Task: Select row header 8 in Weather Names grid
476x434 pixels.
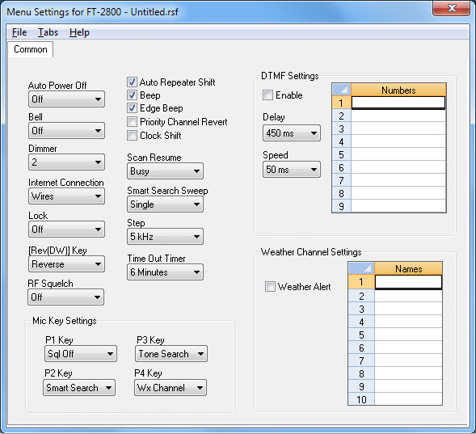Action: [361, 373]
